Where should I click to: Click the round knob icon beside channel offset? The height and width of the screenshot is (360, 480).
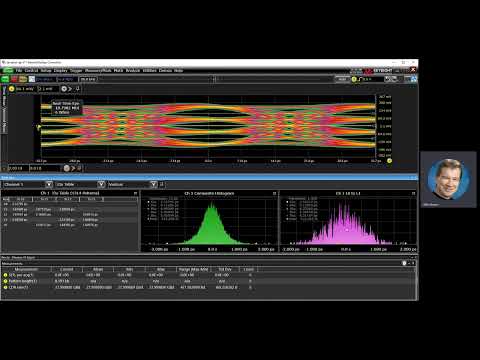pyautogui.click(x=64, y=89)
